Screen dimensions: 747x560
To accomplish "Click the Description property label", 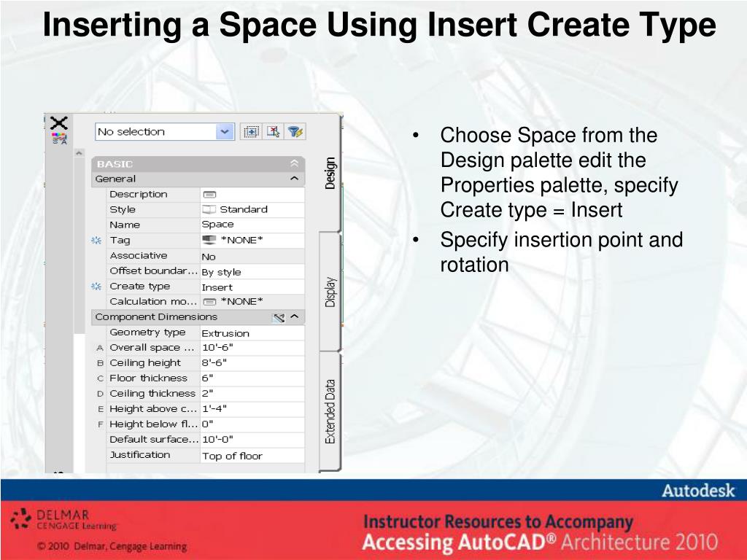I will click(x=139, y=194).
